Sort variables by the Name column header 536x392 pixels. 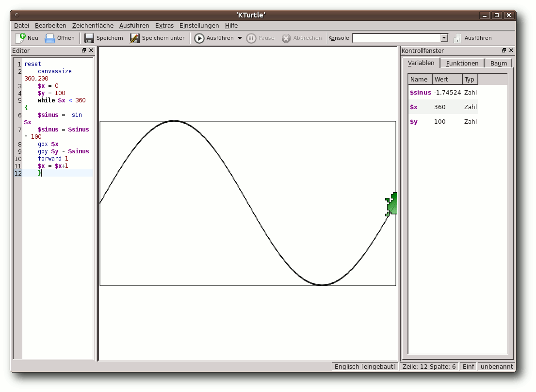(x=420, y=79)
